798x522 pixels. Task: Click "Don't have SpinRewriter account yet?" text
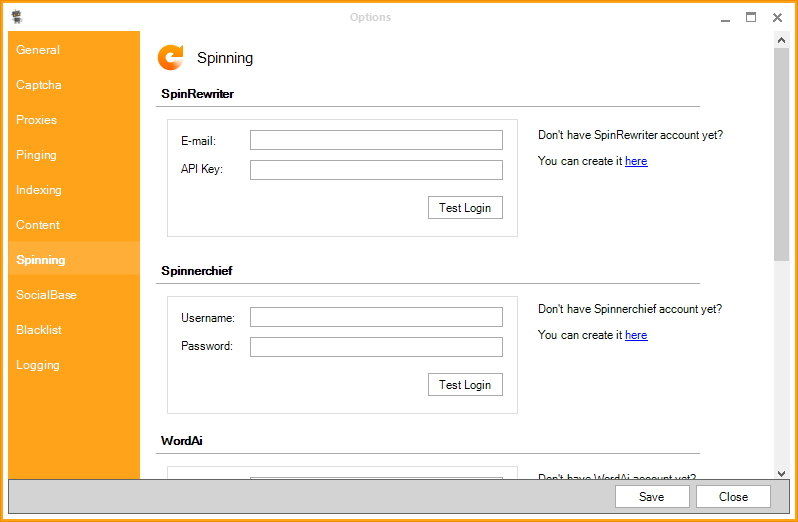click(x=631, y=135)
